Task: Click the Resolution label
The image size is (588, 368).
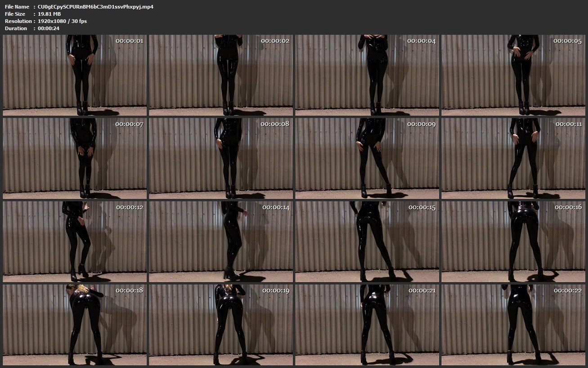Action: tap(18, 21)
